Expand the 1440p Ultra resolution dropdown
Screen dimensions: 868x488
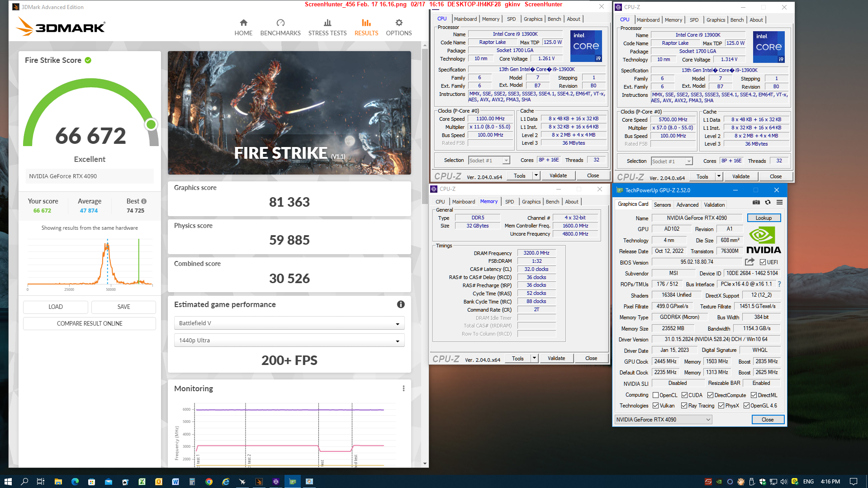pyautogui.click(x=289, y=340)
